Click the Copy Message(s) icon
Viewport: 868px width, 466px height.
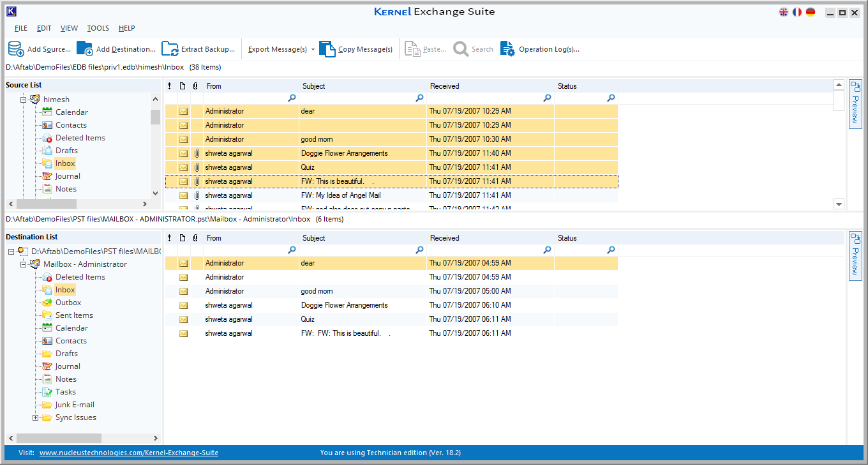[327, 49]
